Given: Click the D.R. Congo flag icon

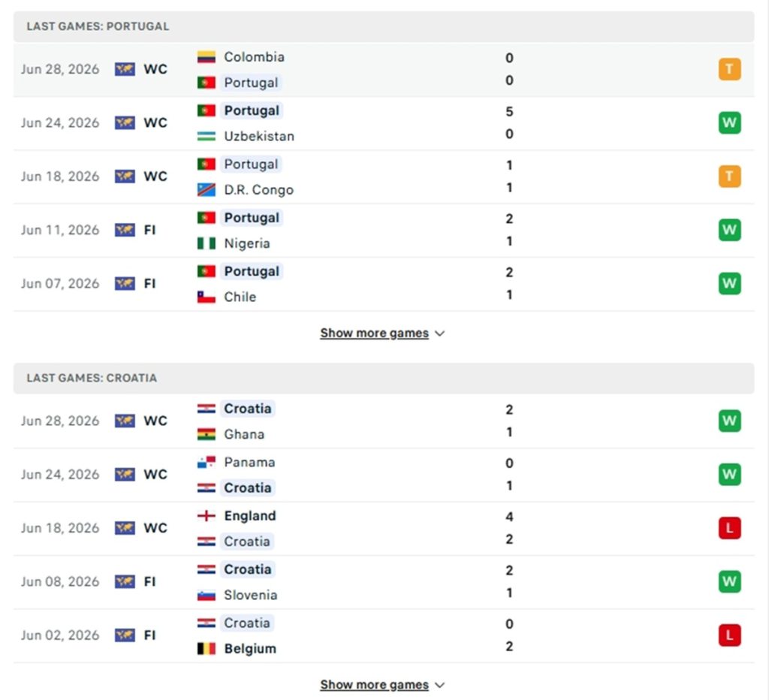Looking at the screenshot, I should tap(206, 189).
